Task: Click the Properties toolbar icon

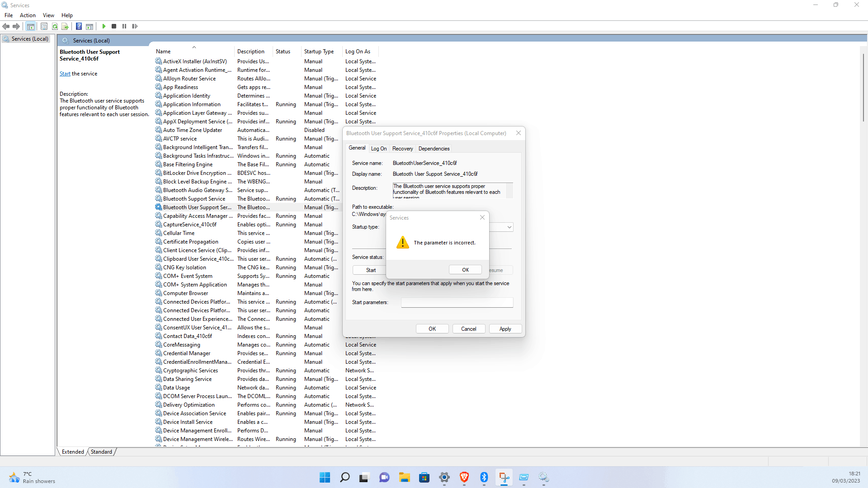Action: click(44, 26)
